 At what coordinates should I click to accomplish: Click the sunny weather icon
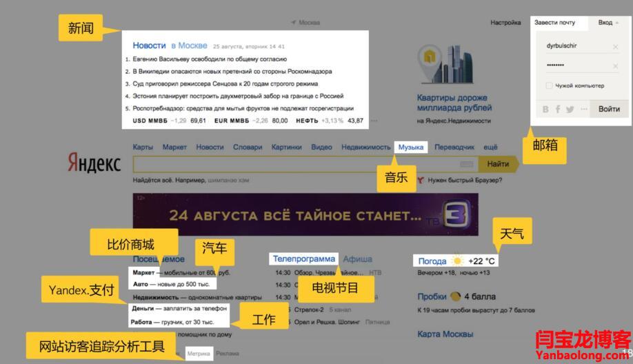458,261
